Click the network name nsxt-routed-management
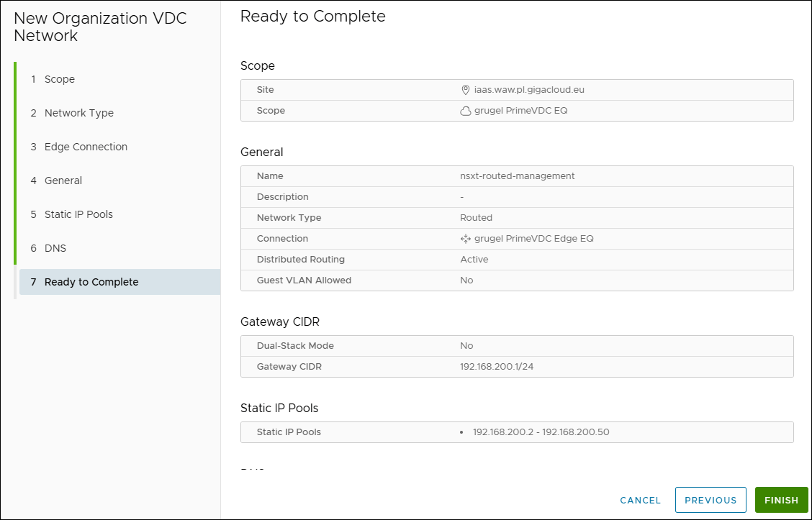Screen dimensions: 812x520 point(517,176)
